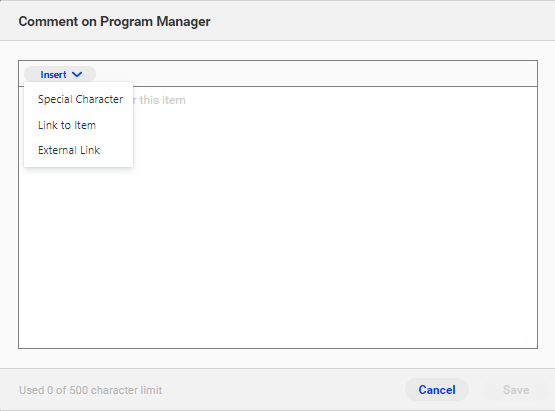Click the grayed-out Save button
555x411 pixels.
[516, 390]
